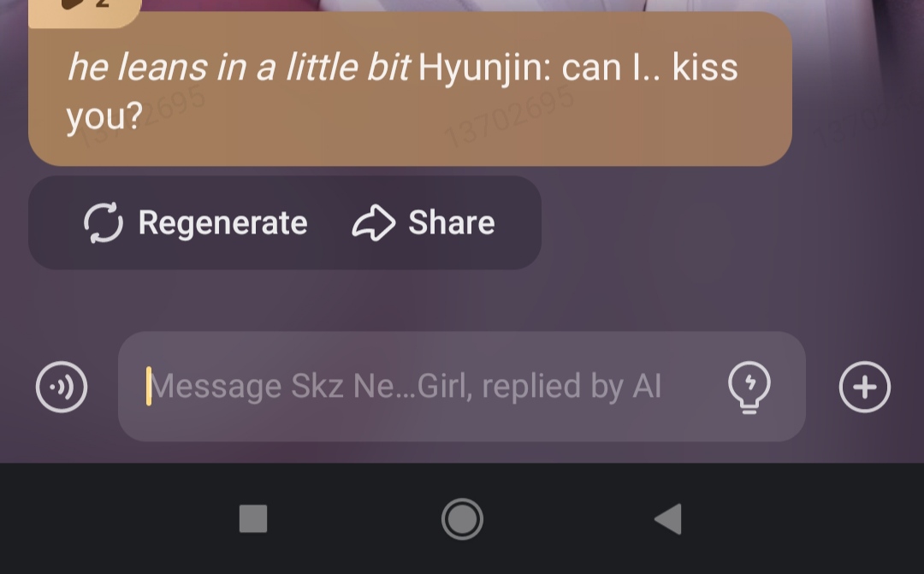Open recent apps with the square button
The image size is (924, 574).
(x=253, y=518)
